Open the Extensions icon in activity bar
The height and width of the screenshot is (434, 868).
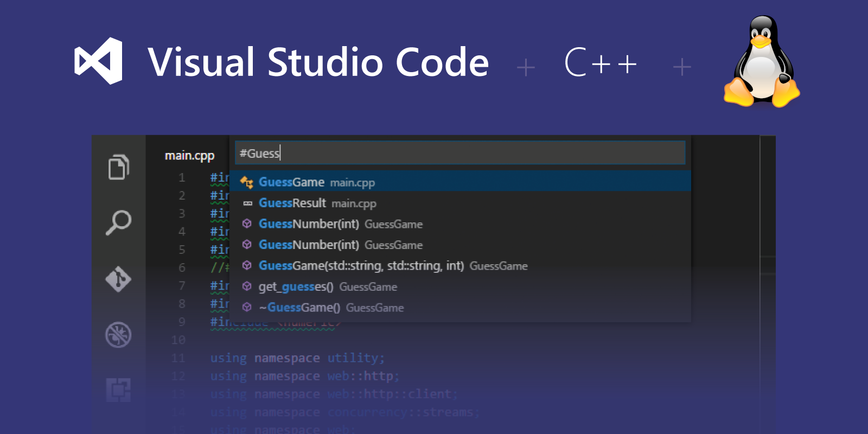pos(119,390)
